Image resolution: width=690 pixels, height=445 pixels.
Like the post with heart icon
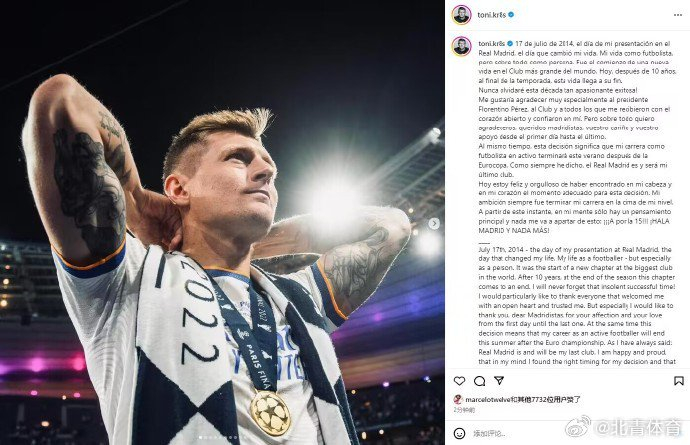click(460, 381)
